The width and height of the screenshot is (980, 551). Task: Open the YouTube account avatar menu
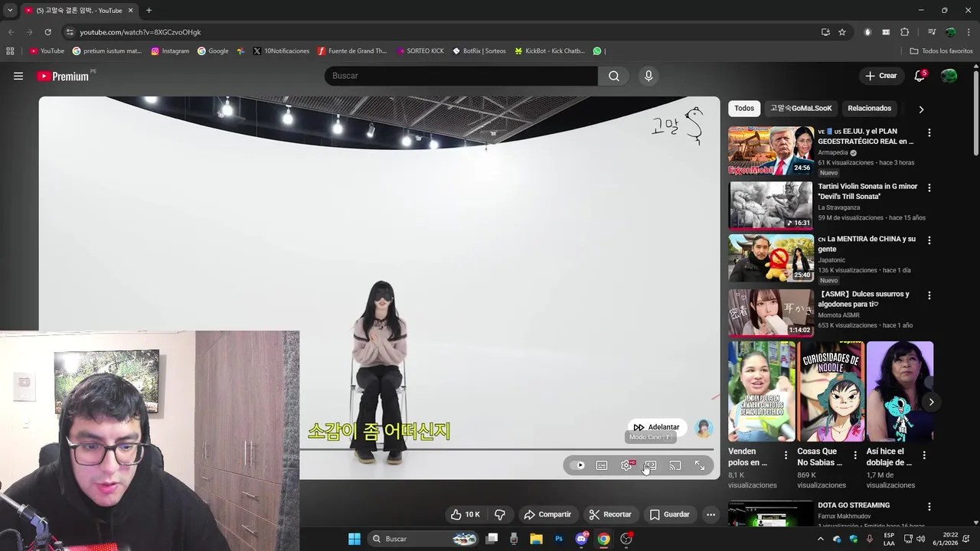pyautogui.click(x=949, y=76)
